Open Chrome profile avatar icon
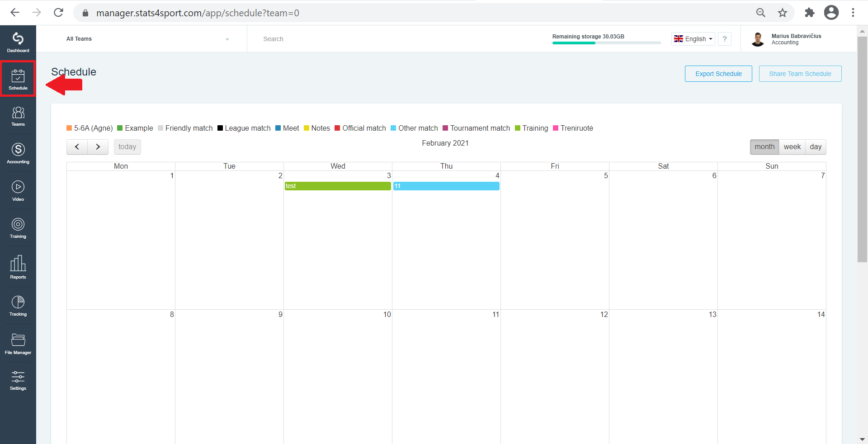This screenshot has height=444, width=868. pyautogui.click(x=831, y=13)
